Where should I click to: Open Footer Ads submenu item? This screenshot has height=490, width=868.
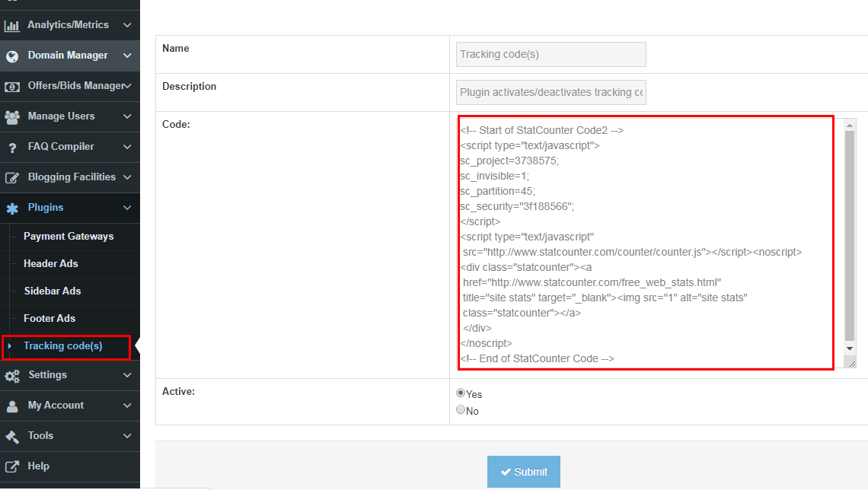point(49,319)
